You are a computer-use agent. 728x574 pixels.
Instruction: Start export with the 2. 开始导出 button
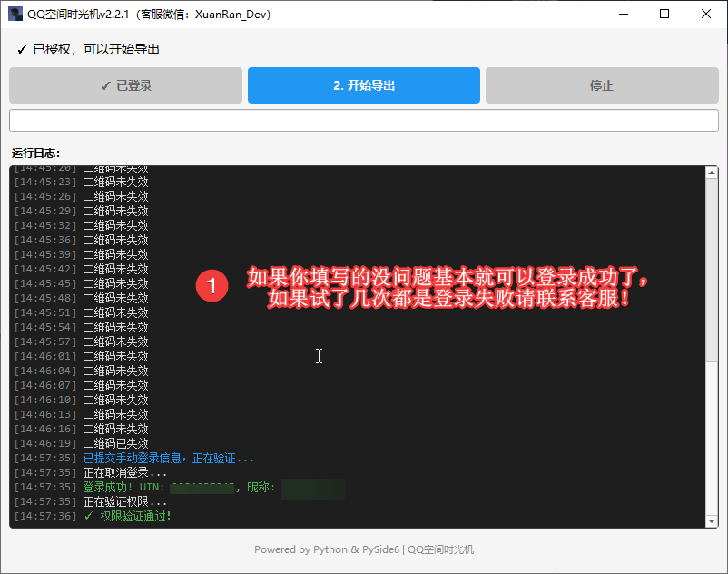click(363, 85)
